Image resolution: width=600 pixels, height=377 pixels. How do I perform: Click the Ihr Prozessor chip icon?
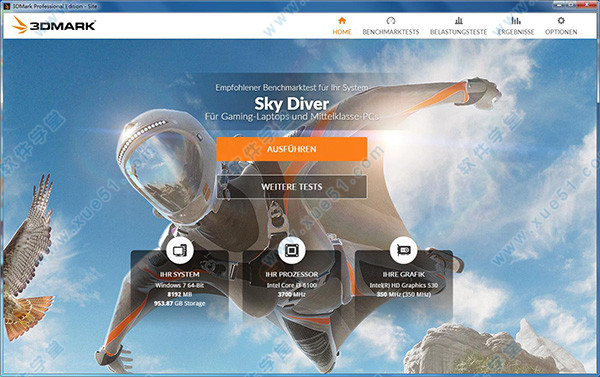tap(292, 250)
